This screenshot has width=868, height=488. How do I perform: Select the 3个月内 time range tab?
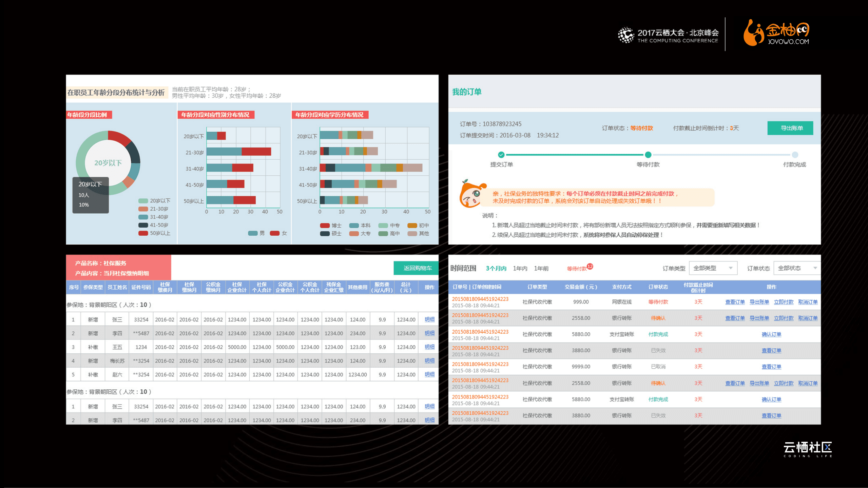point(496,269)
